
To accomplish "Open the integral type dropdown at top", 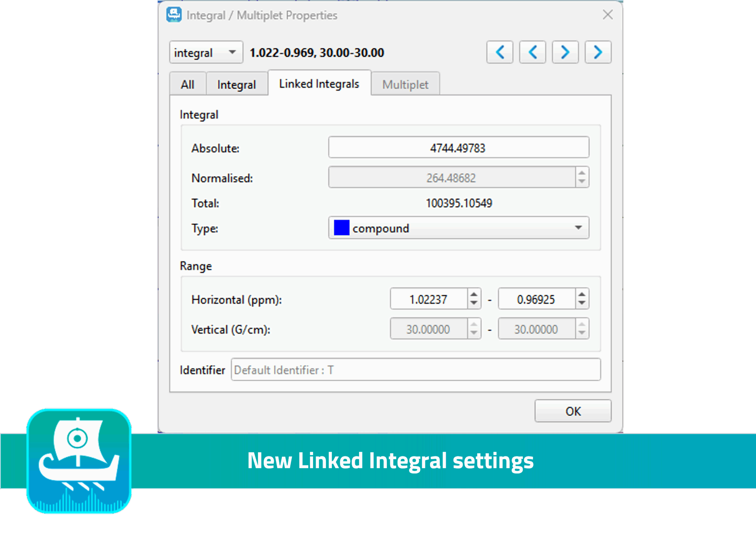I will coord(206,52).
